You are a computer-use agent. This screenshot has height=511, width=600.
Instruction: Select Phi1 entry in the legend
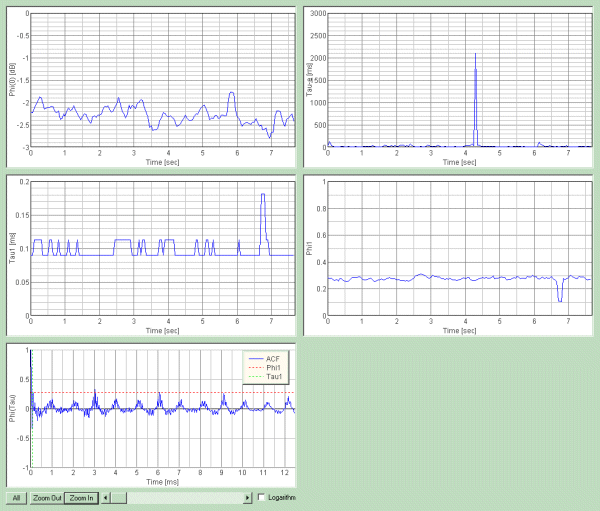(268, 366)
